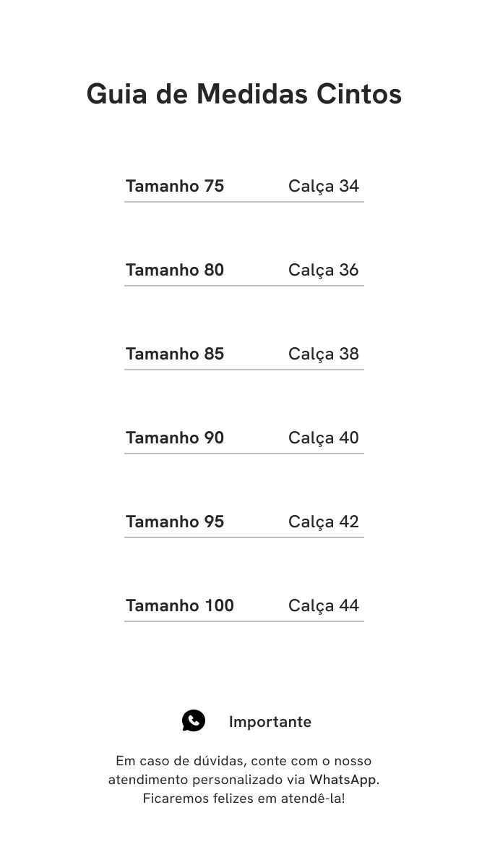Click the divider line under Tamanho 100

[244, 621]
